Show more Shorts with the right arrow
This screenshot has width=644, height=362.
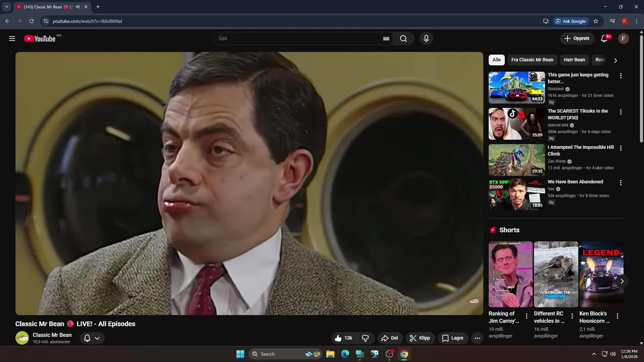[622, 281]
